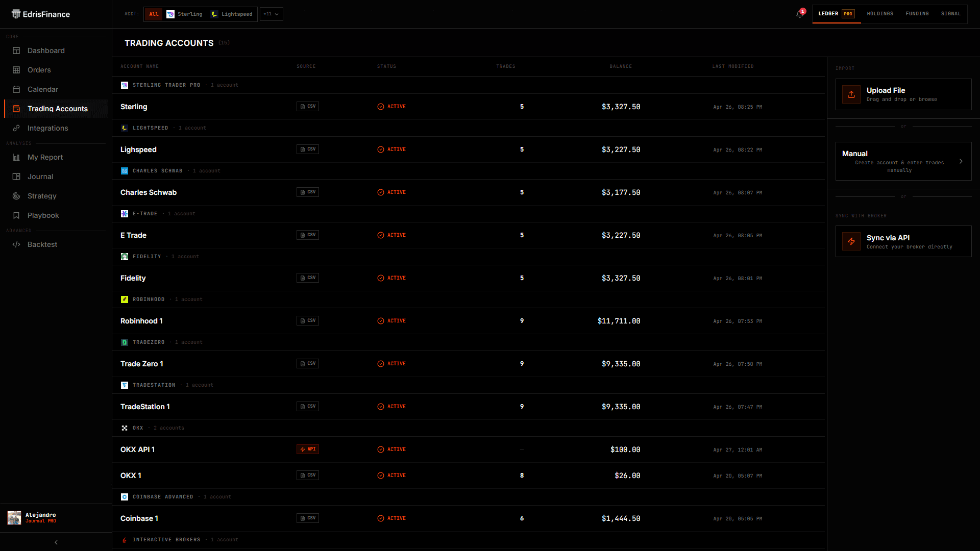Image resolution: width=980 pixels, height=551 pixels.
Task: Click the Journal book icon
Action: point(16,177)
